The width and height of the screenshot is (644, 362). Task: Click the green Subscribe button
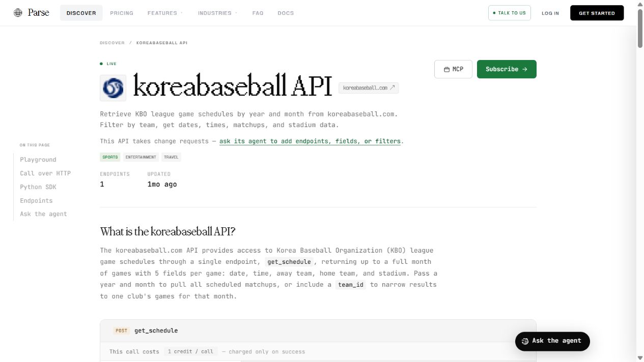click(x=507, y=69)
